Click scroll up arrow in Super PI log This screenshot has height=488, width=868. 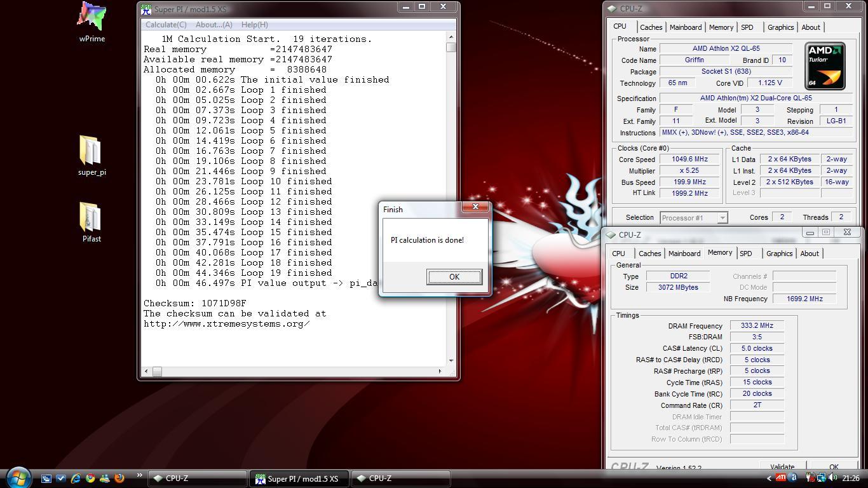pyautogui.click(x=451, y=37)
